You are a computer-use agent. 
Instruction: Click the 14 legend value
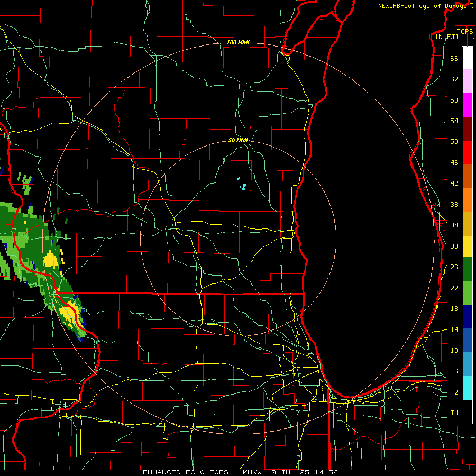[x=454, y=329]
